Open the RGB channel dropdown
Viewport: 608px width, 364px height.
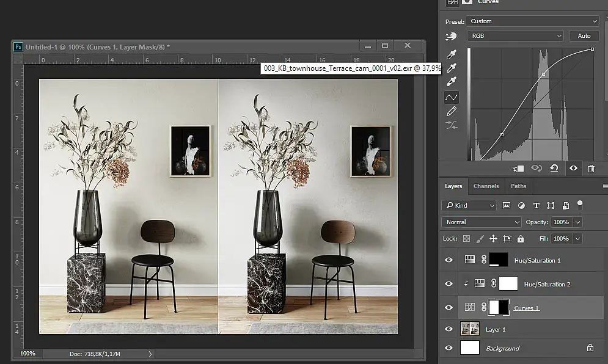515,36
